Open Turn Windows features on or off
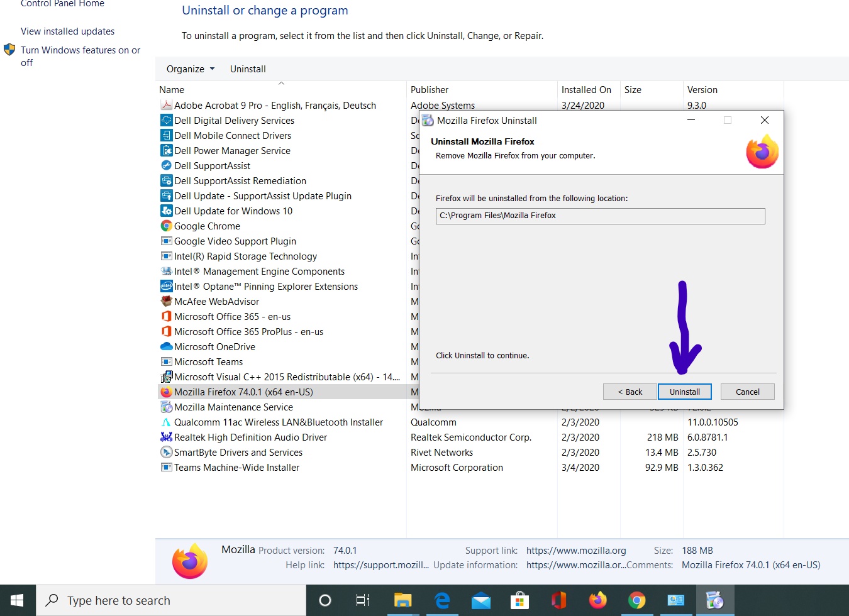The image size is (849, 616). [80, 56]
